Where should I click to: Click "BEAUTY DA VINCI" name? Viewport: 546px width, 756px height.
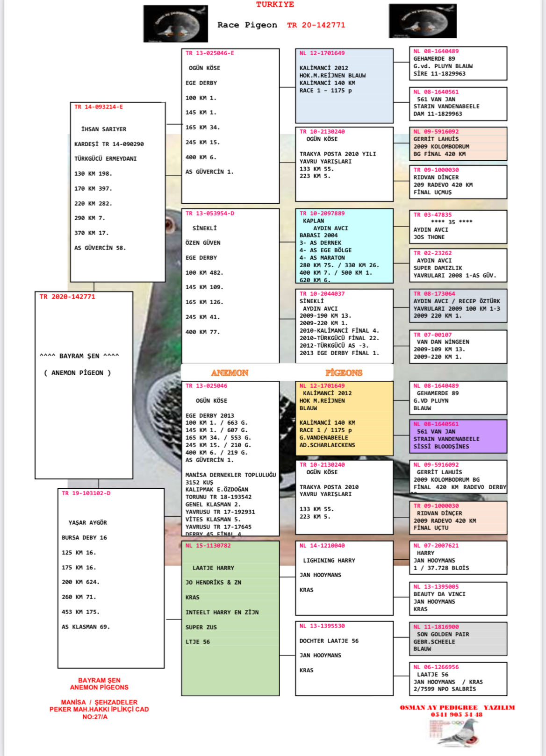pyautogui.click(x=439, y=594)
